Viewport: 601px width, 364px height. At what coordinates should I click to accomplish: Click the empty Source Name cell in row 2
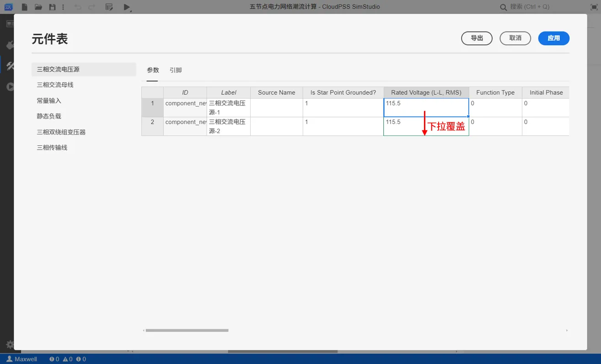pyautogui.click(x=277, y=126)
